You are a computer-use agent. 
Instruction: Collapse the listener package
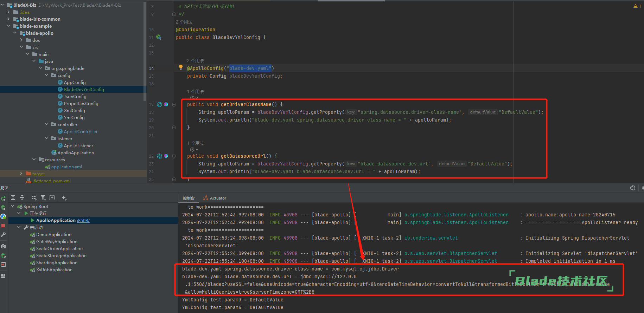tap(47, 138)
